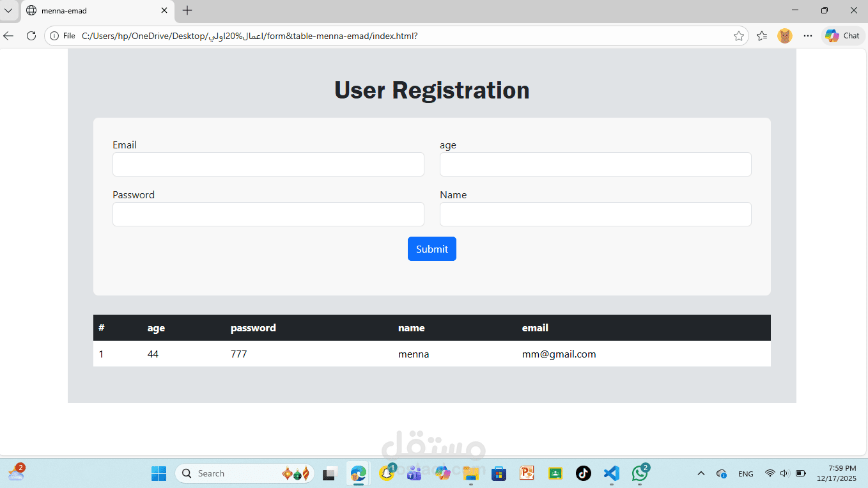
Task: Open WhatsApp from the taskbar
Action: coord(639,473)
